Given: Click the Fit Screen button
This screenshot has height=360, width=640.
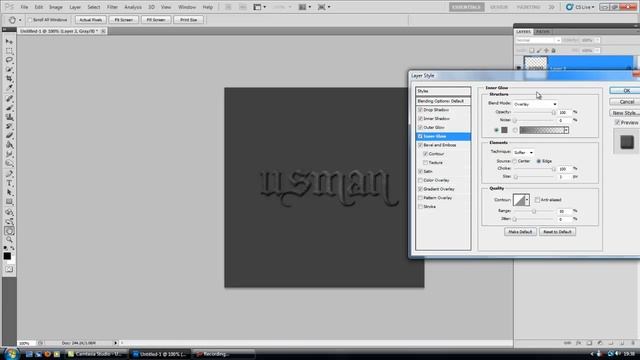Looking at the screenshot, I should coord(124,20).
